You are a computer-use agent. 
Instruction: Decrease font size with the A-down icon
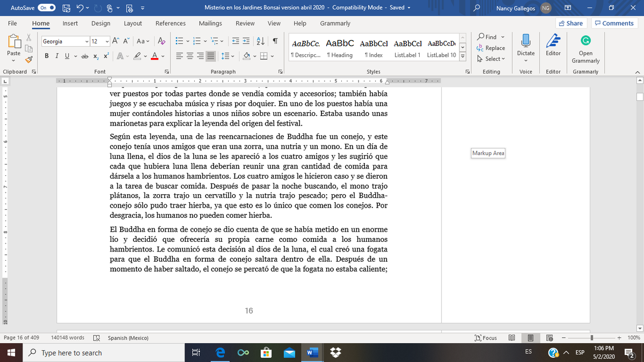(127, 41)
